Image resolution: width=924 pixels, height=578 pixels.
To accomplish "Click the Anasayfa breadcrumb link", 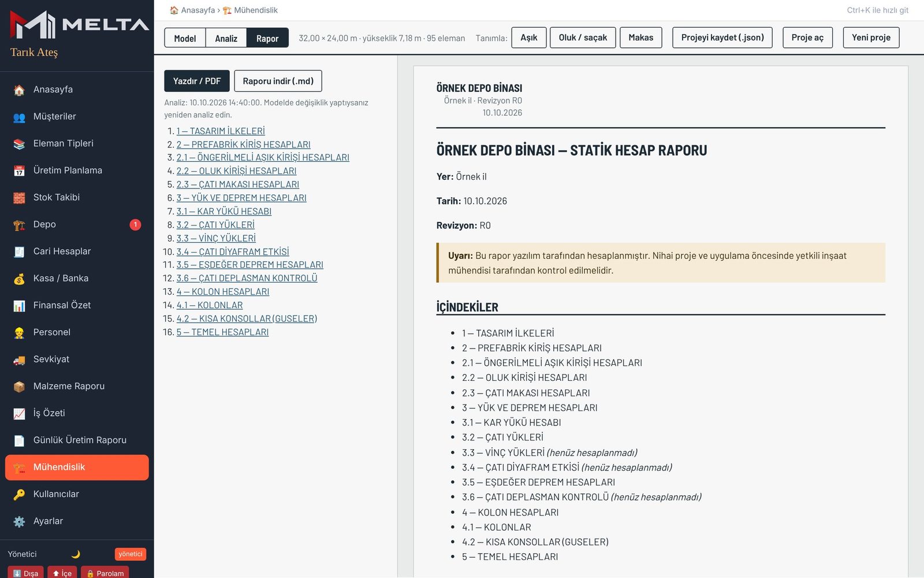I will tap(192, 10).
